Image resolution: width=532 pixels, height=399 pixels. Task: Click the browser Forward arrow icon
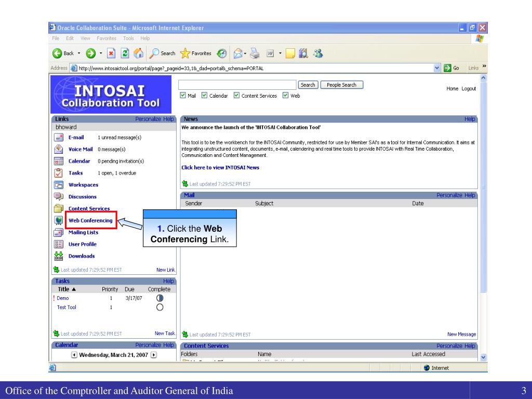[x=90, y=54]
